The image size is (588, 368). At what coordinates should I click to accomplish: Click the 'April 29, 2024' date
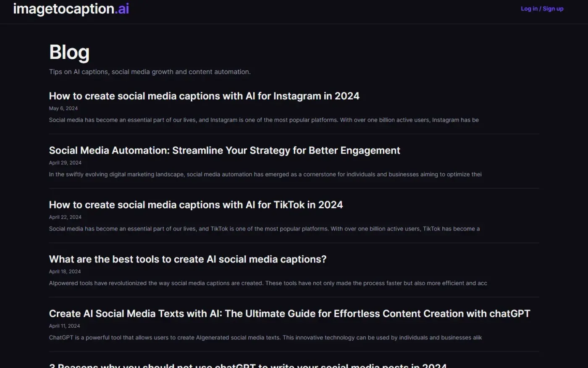click(65, 163)
